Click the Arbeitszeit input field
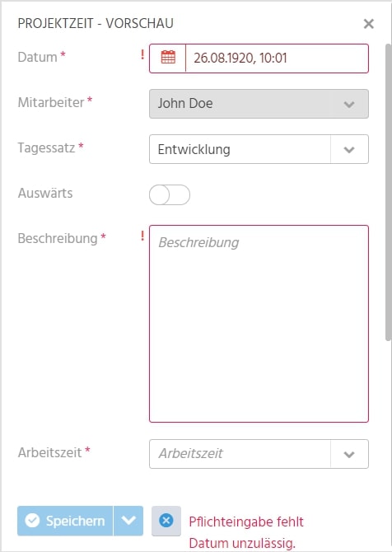Screen dimensions: 392x552 (x=240, y=454)
